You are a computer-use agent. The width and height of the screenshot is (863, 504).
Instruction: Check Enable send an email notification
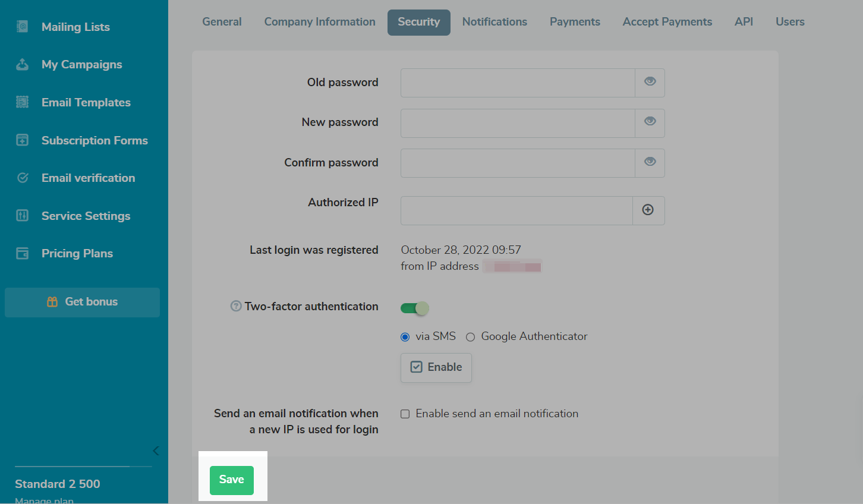point(405,414)
